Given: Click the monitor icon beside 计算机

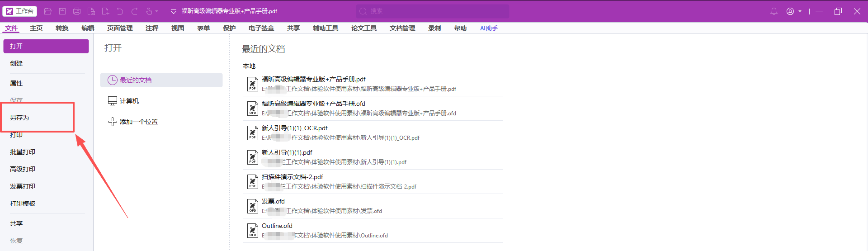Looking at the screenshot, I should [x=113, y=101].
